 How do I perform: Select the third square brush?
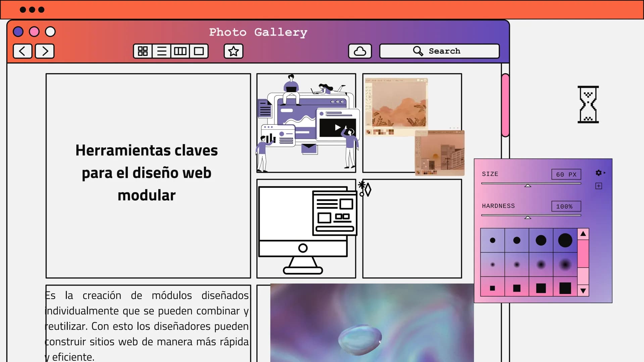(x=541, y=288)
